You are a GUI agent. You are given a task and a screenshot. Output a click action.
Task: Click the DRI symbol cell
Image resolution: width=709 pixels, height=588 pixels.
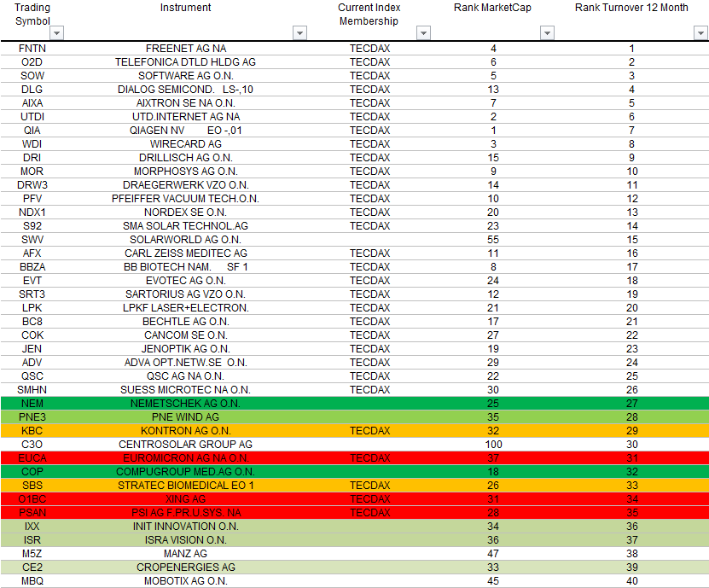[32, 157]
